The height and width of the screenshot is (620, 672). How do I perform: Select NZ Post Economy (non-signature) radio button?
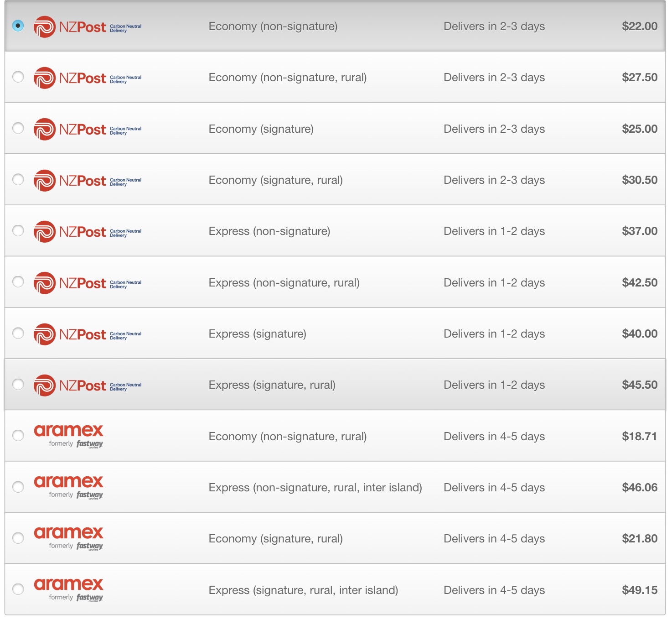[x=18, y=26]
